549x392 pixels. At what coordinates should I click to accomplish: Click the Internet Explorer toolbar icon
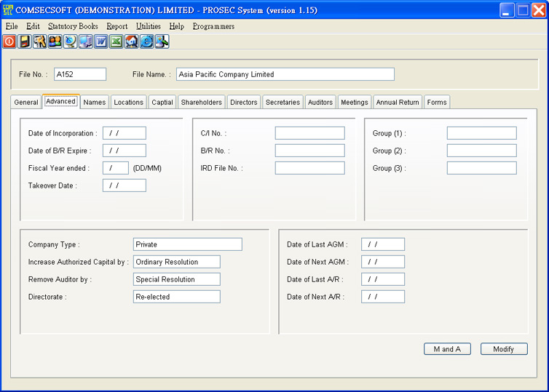146,41
